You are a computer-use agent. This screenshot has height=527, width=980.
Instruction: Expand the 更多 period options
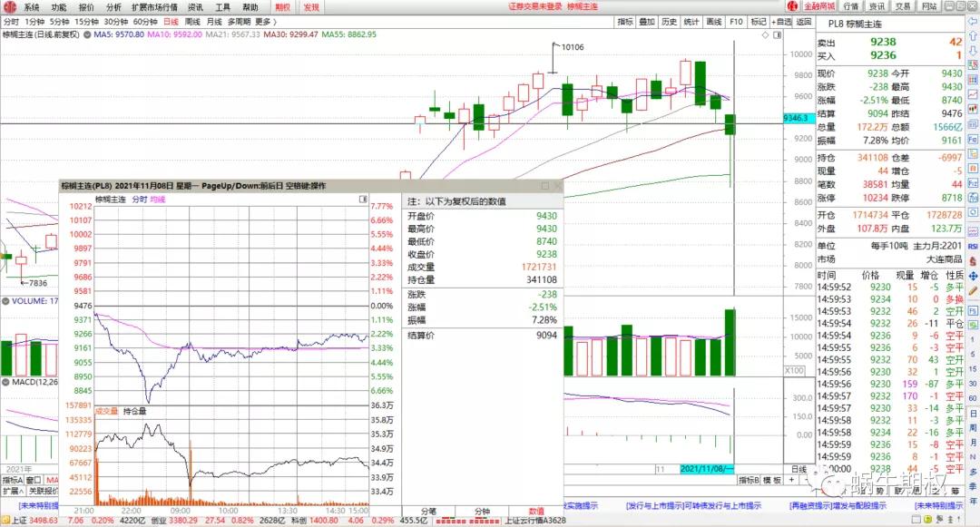point(264,21)
